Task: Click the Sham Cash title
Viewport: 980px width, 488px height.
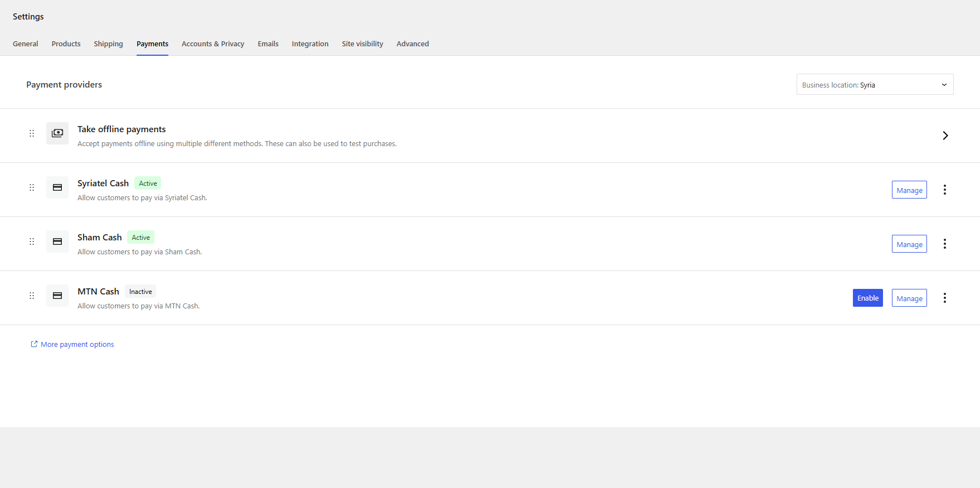Action: [x=99, y=238]
